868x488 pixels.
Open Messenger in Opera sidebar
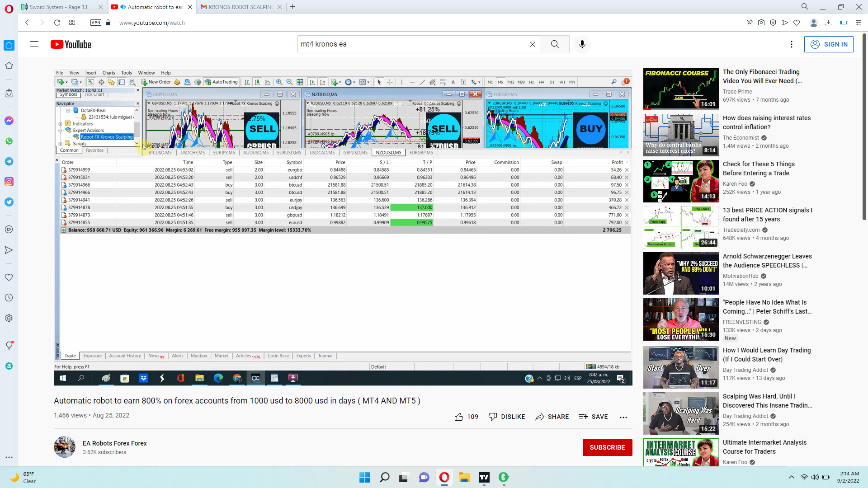9,121
